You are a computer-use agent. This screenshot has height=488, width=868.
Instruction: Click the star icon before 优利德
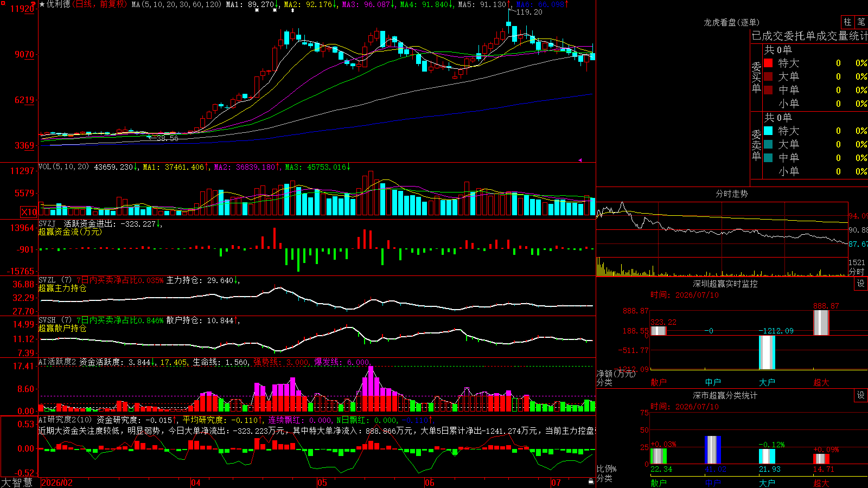tap(42, 4)
